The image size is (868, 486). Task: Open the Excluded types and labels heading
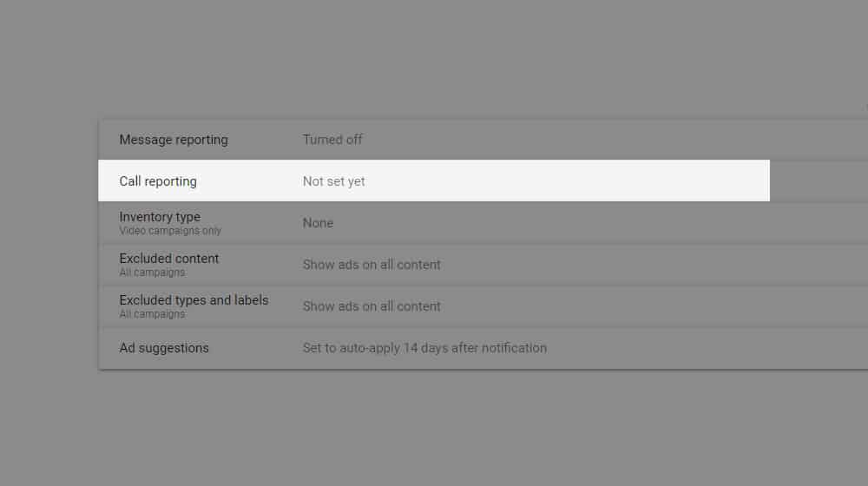pyautogui.click(x=194, y=300)
